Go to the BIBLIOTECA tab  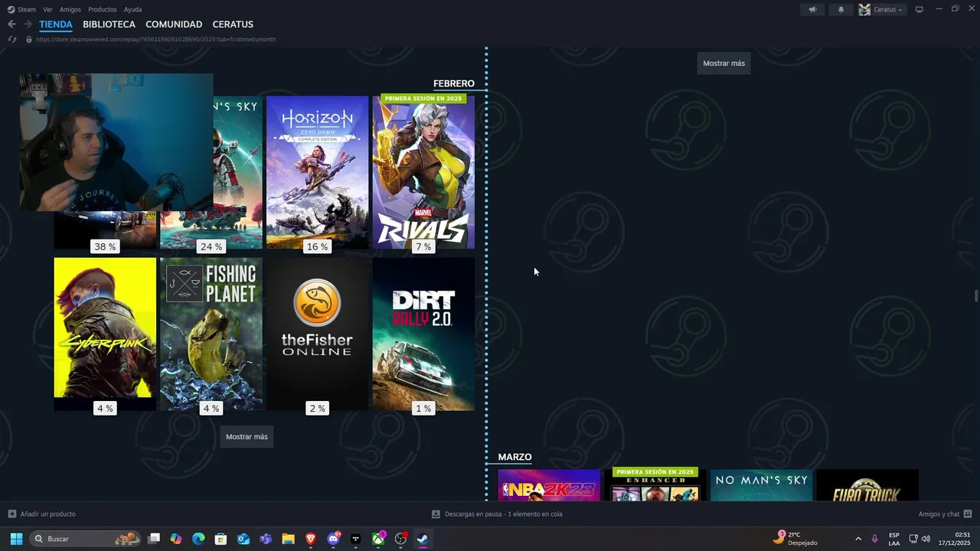coord(109,24)
